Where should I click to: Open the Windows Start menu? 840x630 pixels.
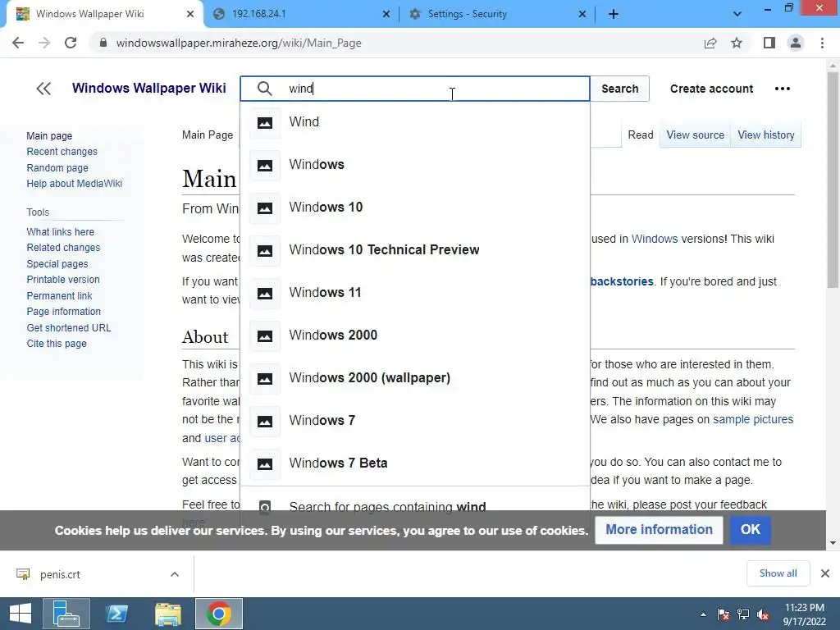21,614
